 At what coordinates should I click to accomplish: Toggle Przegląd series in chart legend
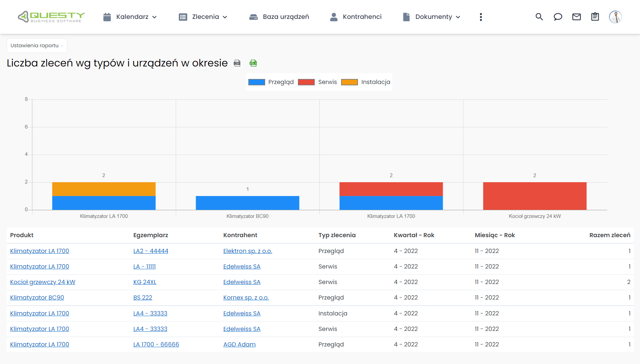(x=271, y=82)
